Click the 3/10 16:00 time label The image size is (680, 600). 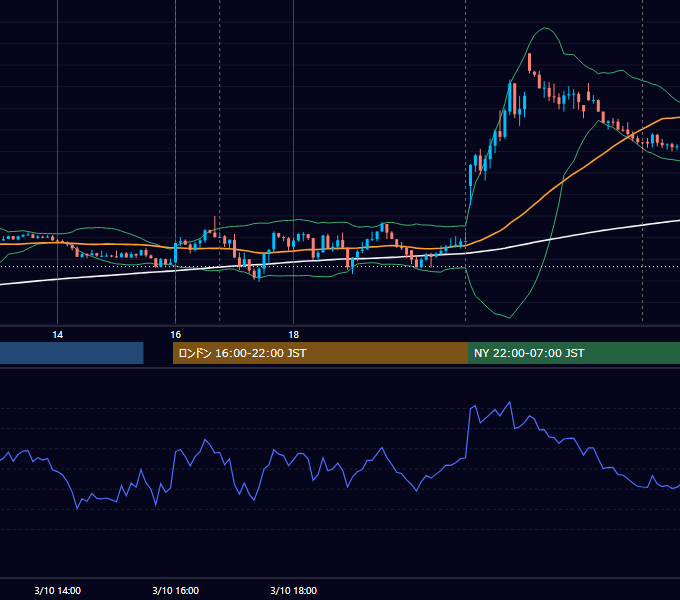[175, 590]
